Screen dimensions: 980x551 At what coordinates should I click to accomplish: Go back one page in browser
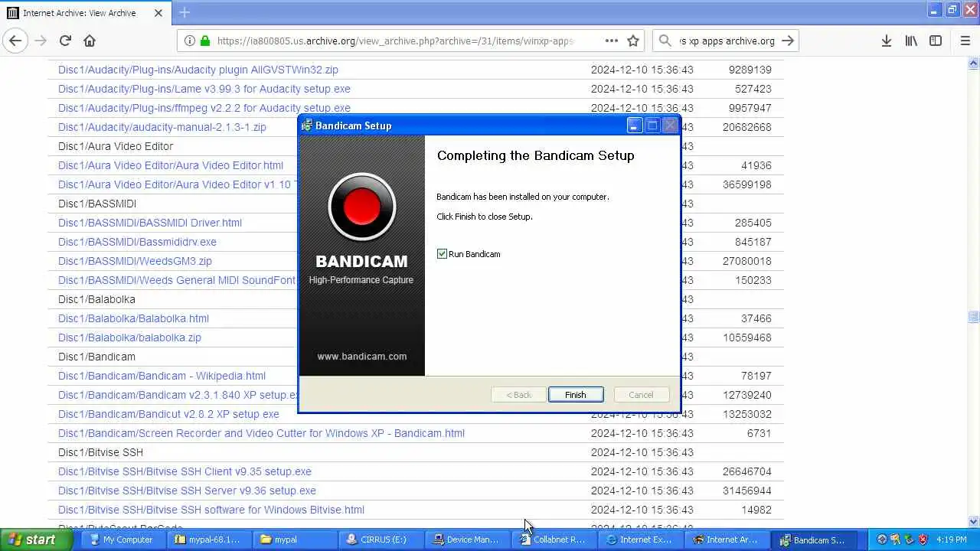16,41
